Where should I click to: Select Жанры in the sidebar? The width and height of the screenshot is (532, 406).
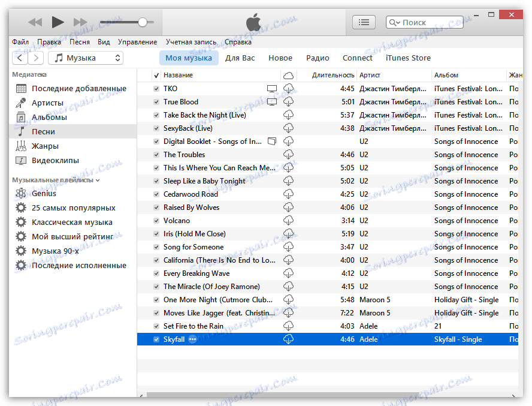click(72, 146)
